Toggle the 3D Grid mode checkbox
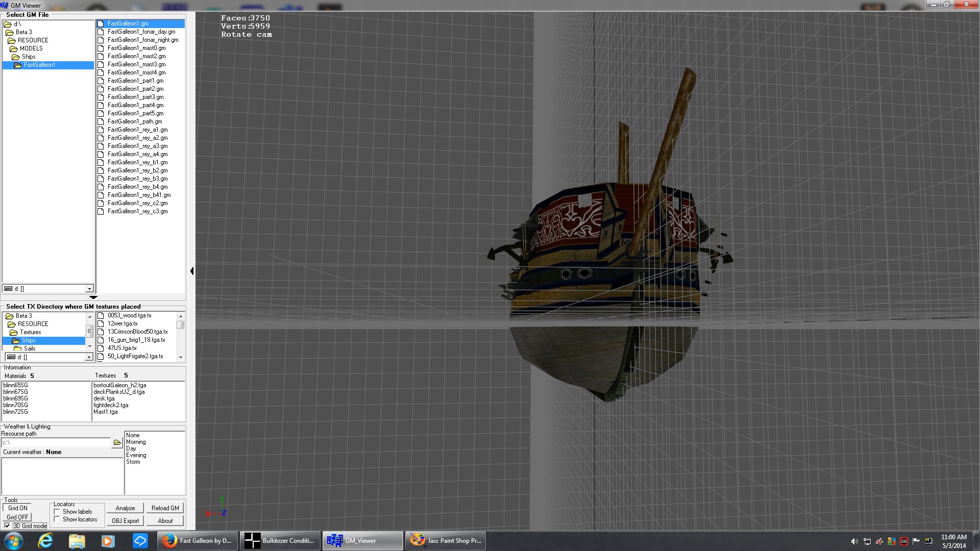980x551 pixels. (7, 526)
